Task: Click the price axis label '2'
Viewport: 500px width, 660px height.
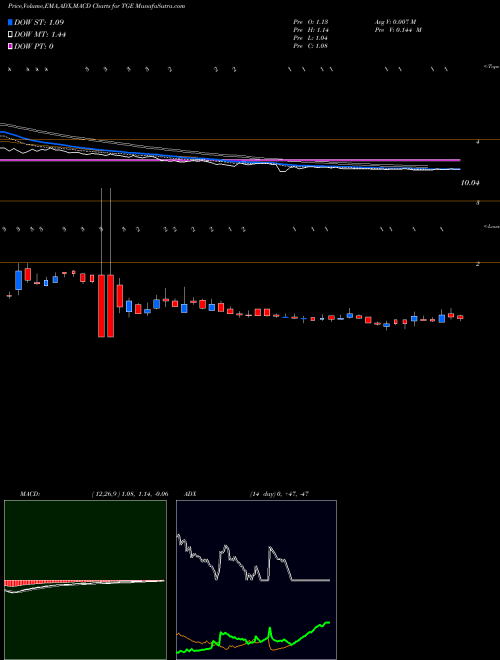Action: [478, 264]
